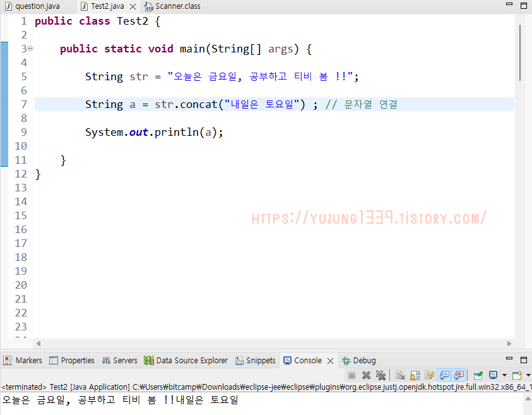This screenshot has width=532, height=415.
Task: Maximize the bottom console panel
Action: click(524, 359)
